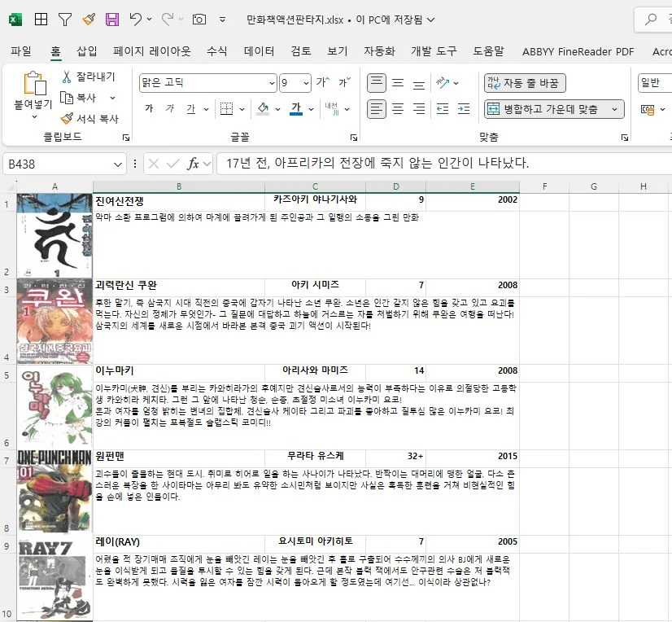Open the fill color dropdown arrow
This screenshot has height=622, width=672.
(x=277, y=109)
